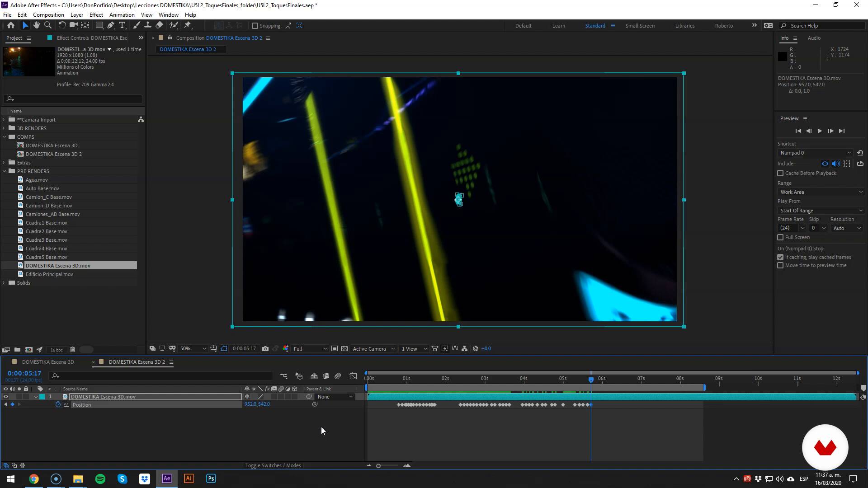Select the Puppet Pin tool
This screenshot has width=868, height=488.
tap(188, 26)
